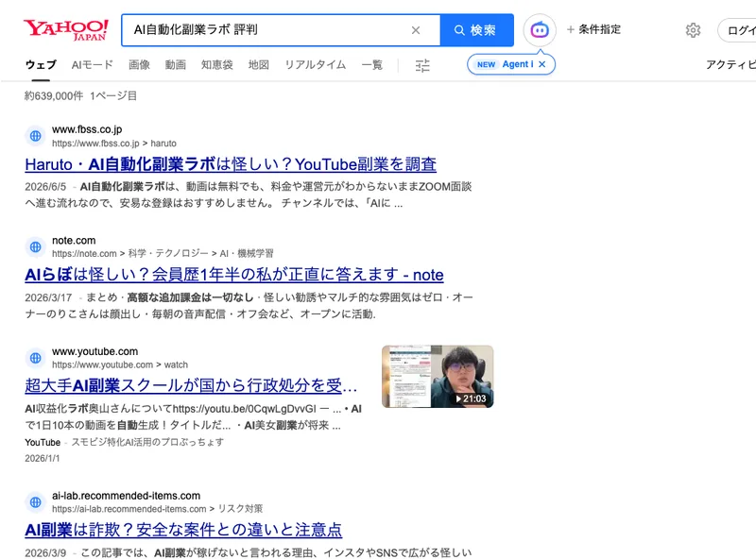Switch to the 地図 tab
756x559 pixels.
(x=258, y=64)
